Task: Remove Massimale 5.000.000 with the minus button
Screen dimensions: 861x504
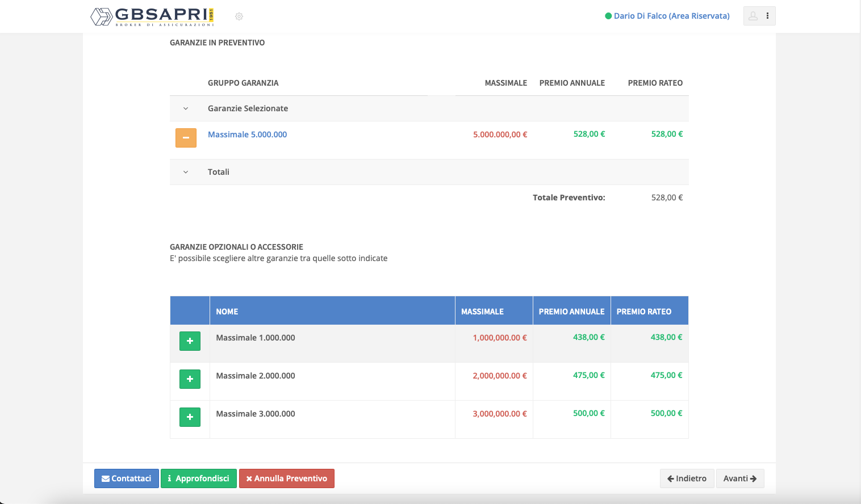Action: click(186, 138)
